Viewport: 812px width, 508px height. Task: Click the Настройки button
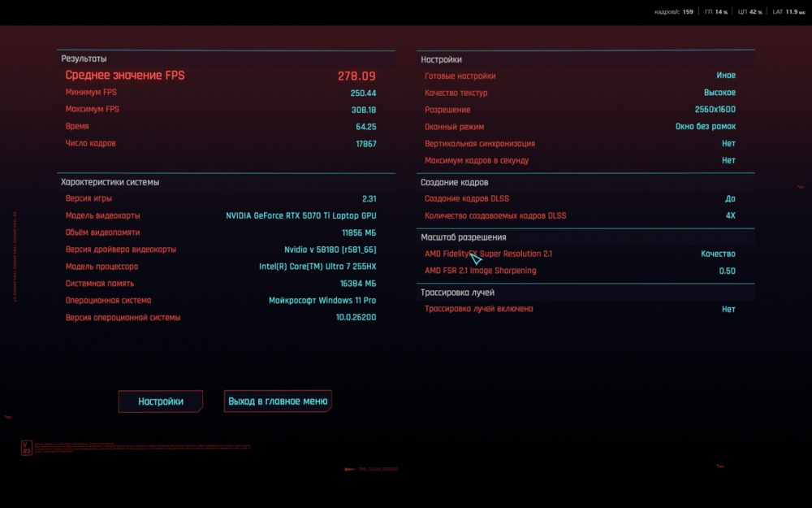[161, 402]
